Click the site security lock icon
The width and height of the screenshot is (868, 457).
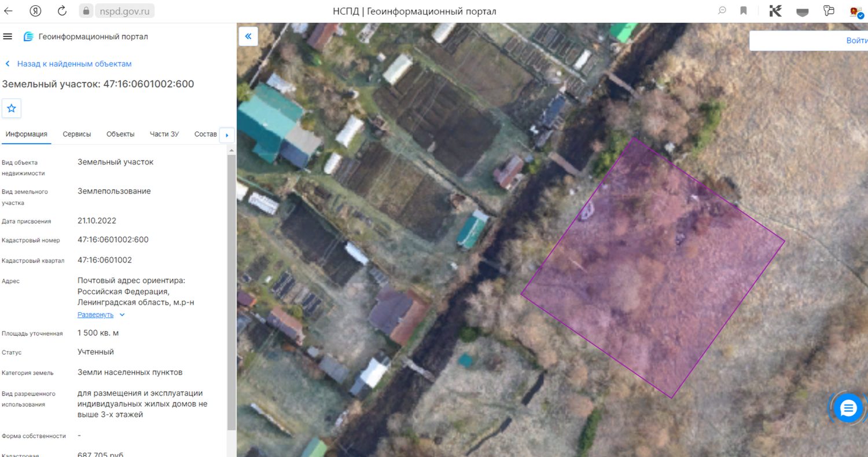(86, 11)
